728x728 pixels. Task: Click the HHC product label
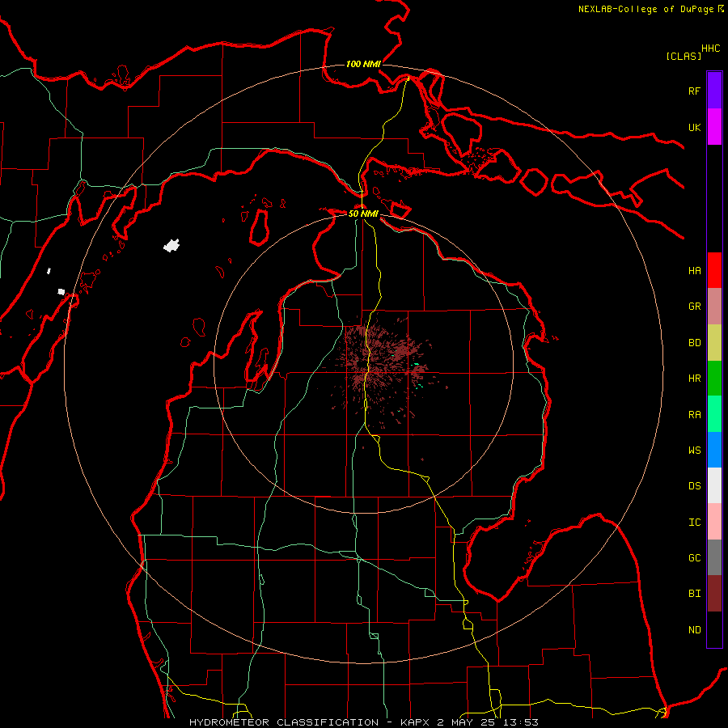tap(711, 49)
